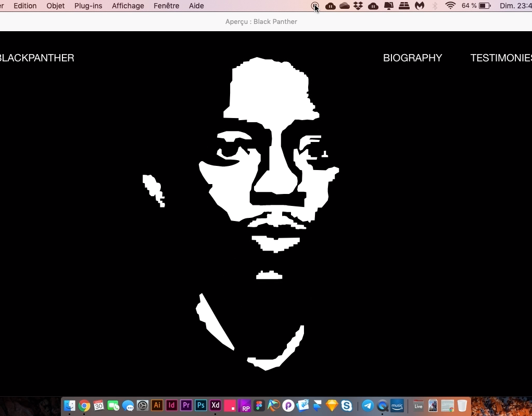532x416 pixels.
Task: Launch Sketch from the dock
Action: (x=332, y=406)
